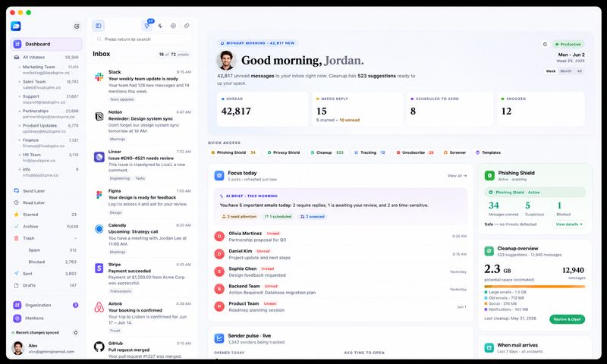
Task: Open Screener quick access tab
Action: coord(454,152)
